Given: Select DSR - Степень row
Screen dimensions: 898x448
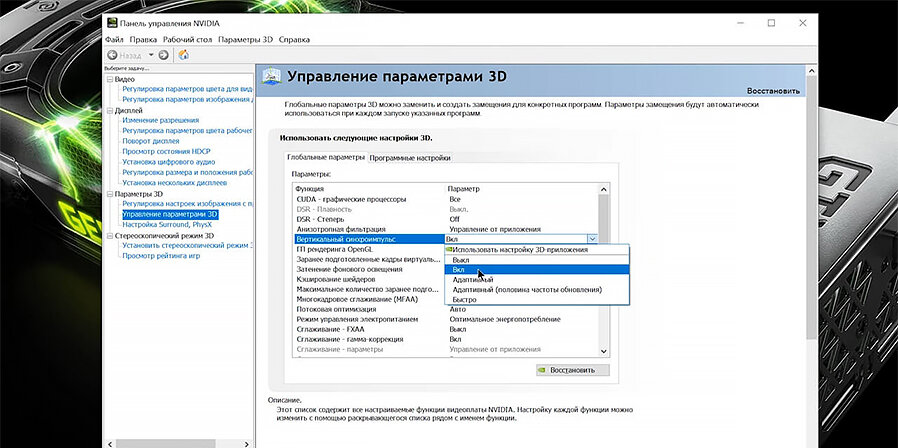Looking at the screenshot, I should pos(446,219).
